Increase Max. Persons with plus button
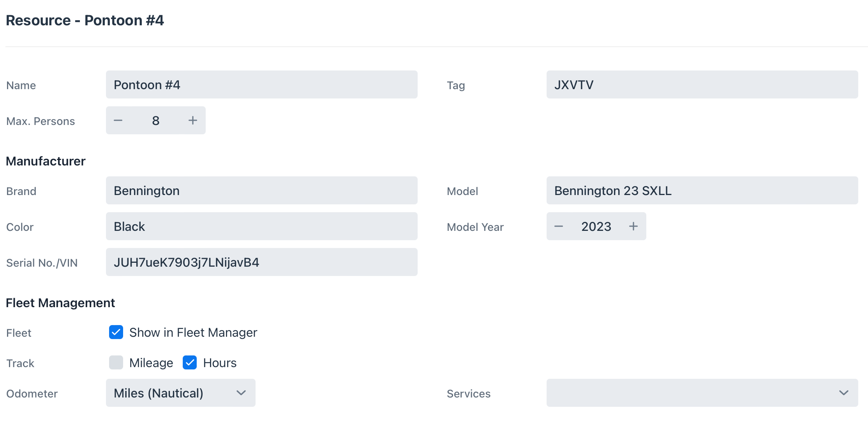Viewport: 868px width, 422px height. (x=193, y=121)
